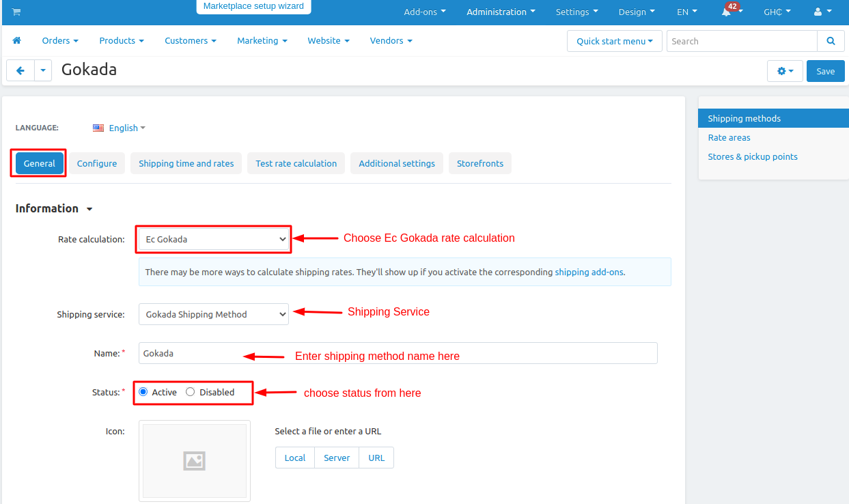
Task: Open Shipping methods in the sidebar
Action: 774,118
